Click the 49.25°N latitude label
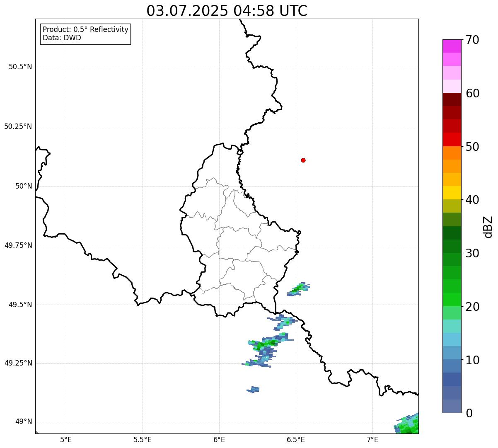The height and width of the screenshot is (448, 498). pyautogui.click(x=18, y=363)
